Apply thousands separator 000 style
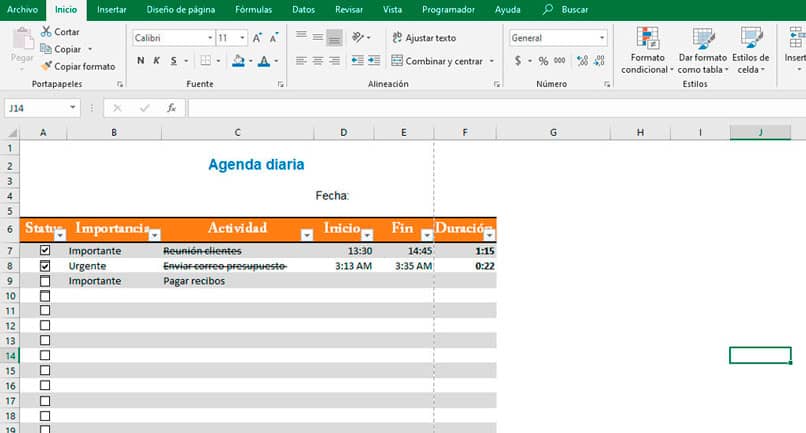 [x=559, y=61]
